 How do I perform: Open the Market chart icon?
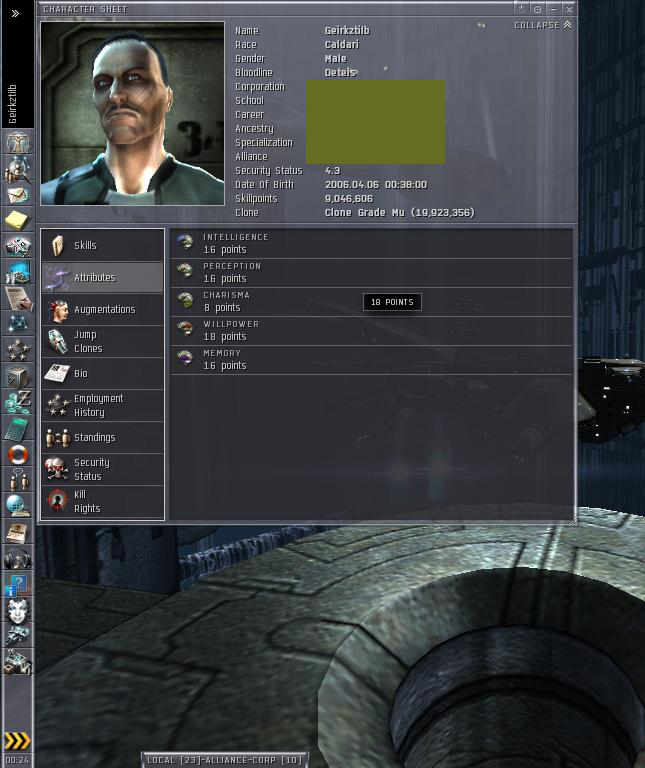pos(18,272)
